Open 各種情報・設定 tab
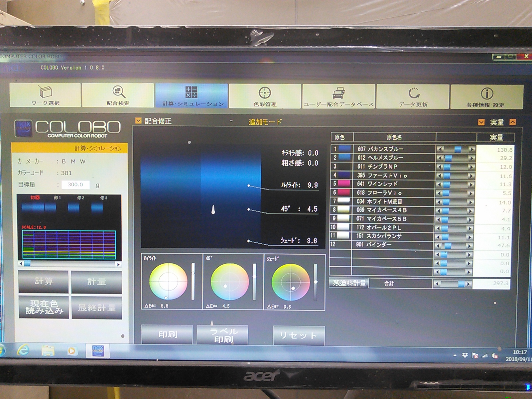The image size is (532, 399). [487, 97]
